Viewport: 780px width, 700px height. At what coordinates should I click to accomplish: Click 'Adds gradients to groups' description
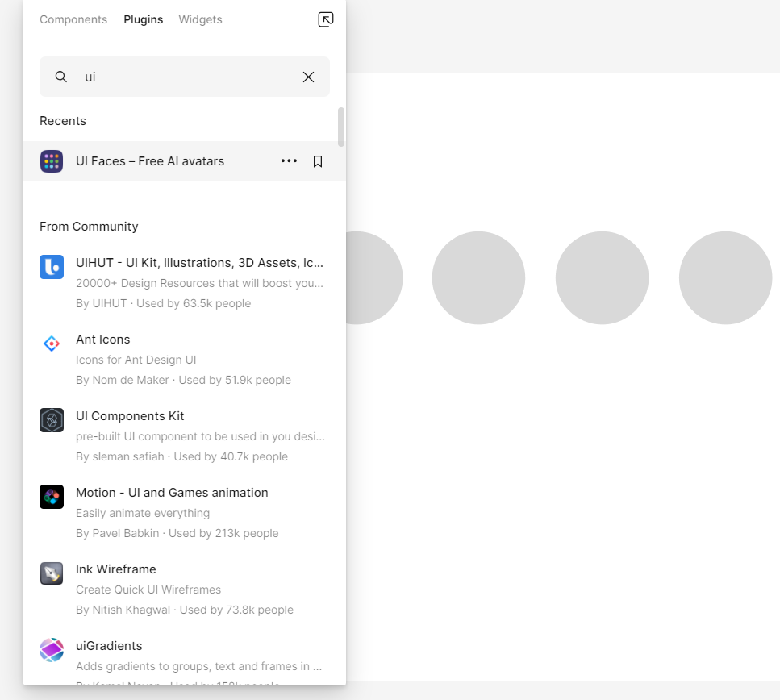[x=198, y=666]
